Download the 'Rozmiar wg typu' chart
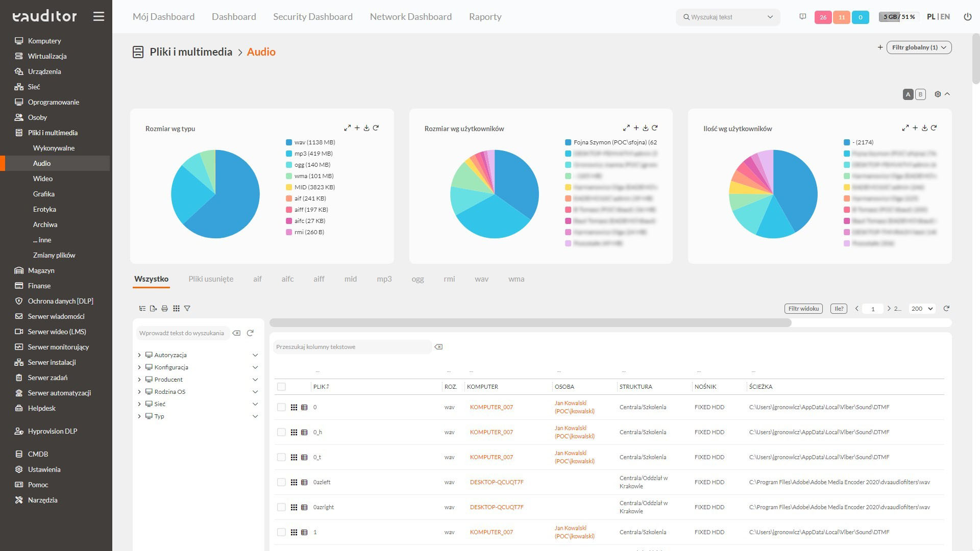The height and width of the screenshot is (551, 980). tap(366, 128)
